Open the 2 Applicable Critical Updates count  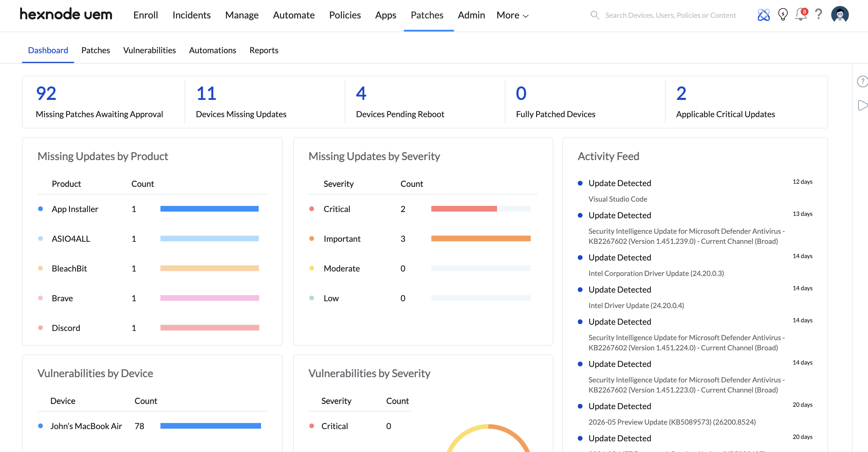pyautogui.click(x=681, y=93)
